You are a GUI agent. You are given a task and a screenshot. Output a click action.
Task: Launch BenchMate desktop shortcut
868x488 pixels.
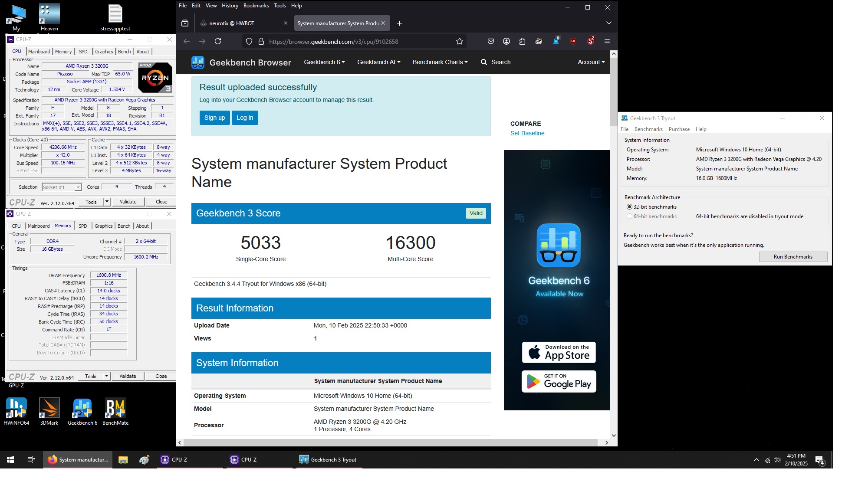coord(115,411)
